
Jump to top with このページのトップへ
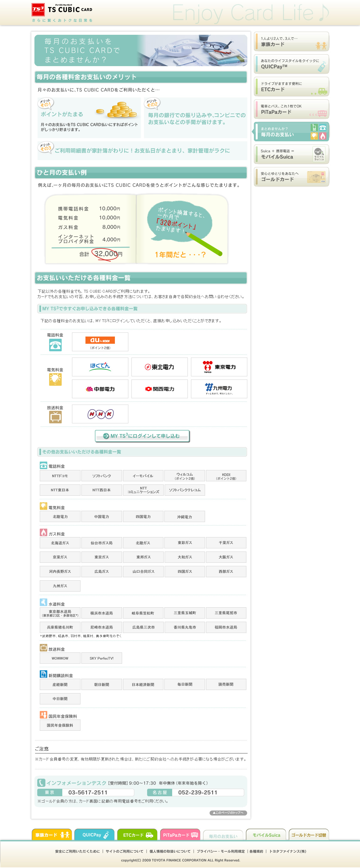coord(228,813)
